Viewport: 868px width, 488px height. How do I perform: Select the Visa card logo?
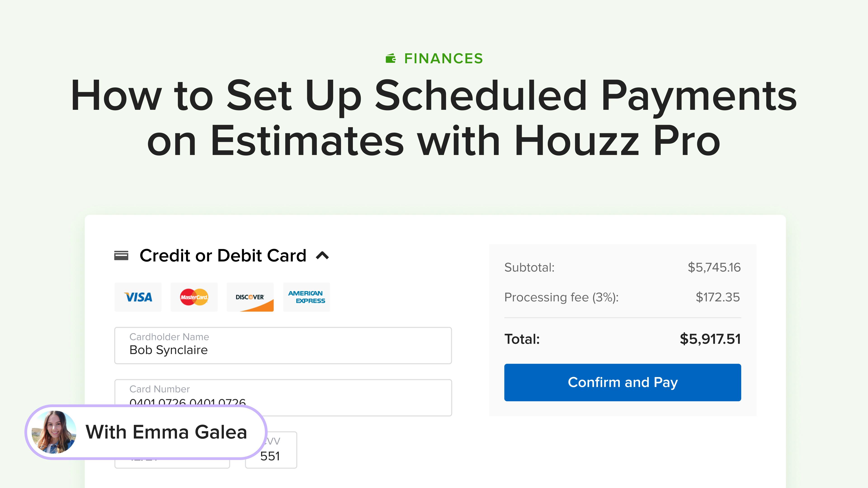(138, 297)
